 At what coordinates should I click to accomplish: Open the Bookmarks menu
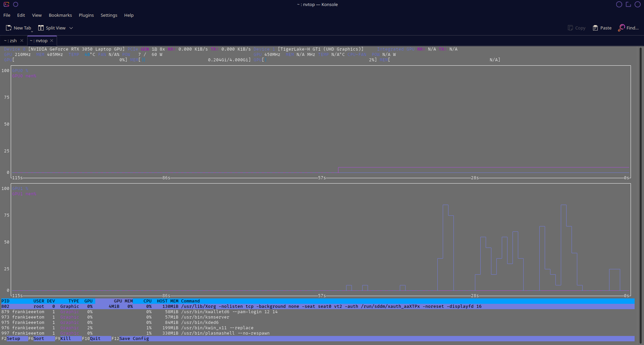click(60, 15)
